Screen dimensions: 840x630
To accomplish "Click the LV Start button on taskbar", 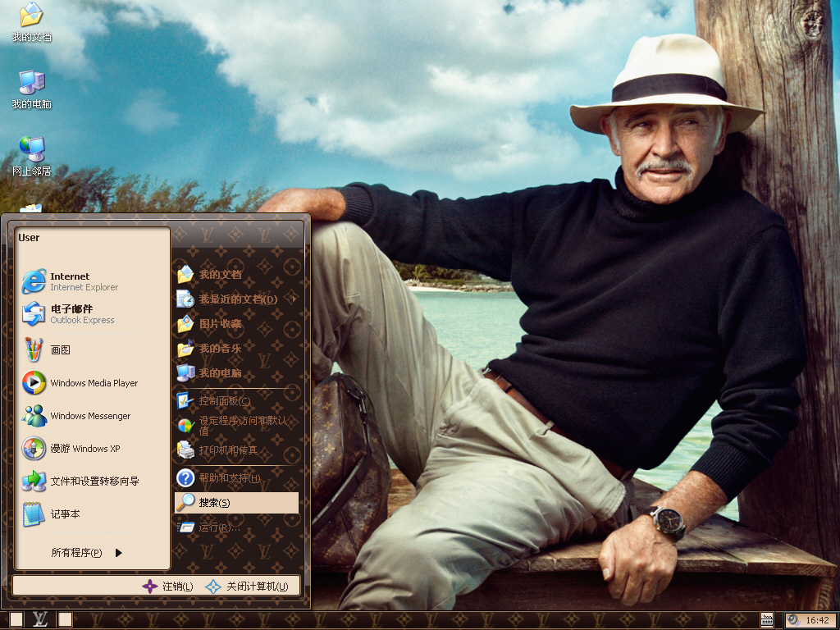I will 39,620.
